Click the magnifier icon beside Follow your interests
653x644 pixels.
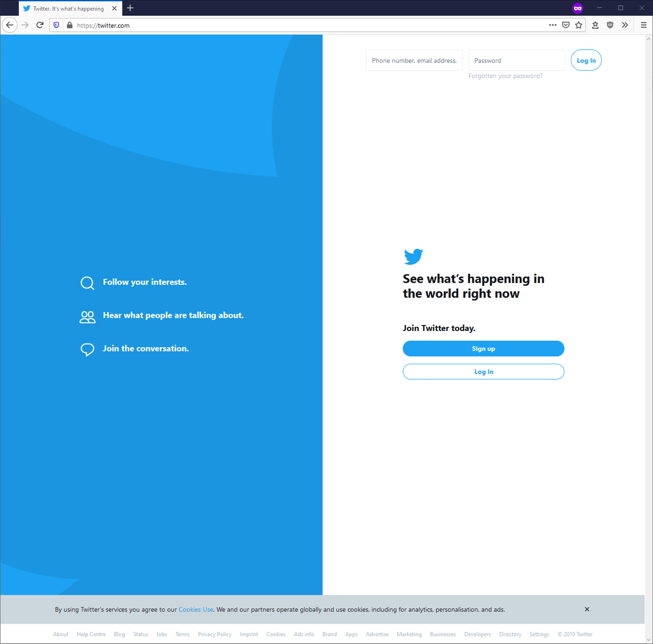click(x=87, y=283)
